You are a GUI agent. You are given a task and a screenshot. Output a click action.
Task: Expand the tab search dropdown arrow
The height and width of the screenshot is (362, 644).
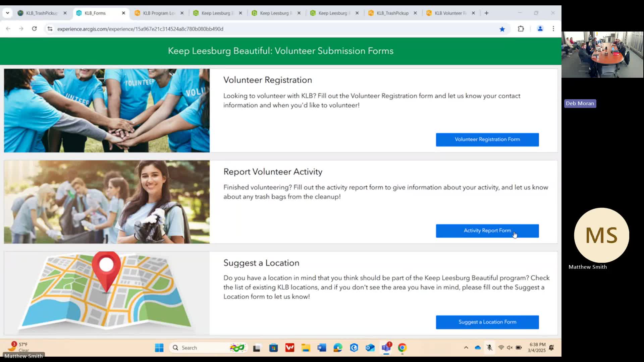coord(7,13)
